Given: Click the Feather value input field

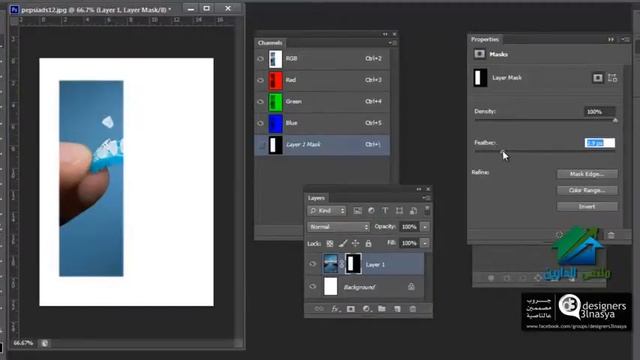Looking at the screenshot, I should [x=600, y=143].
